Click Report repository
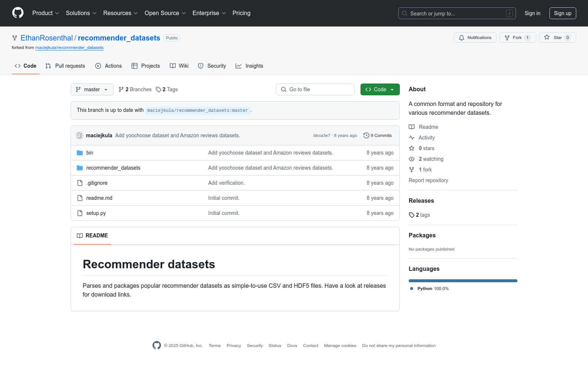This screenshot has width=588, height=368. 429,180
